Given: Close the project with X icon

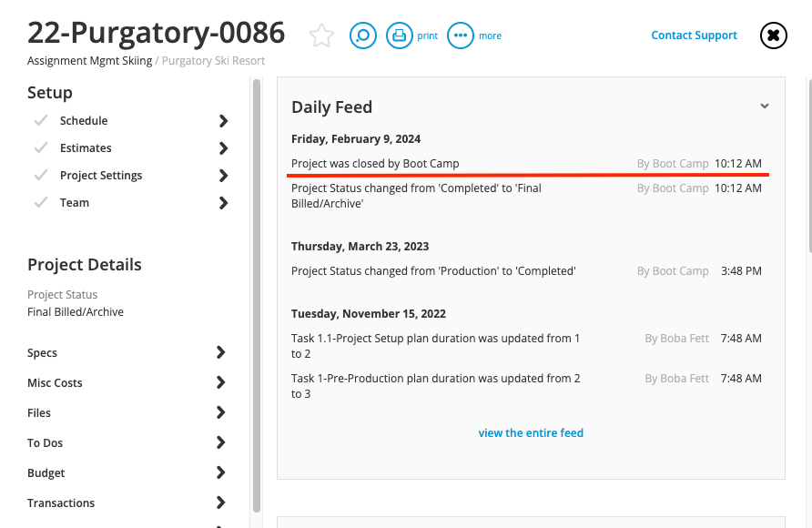Looking at the screenshot, I should (774, 36).
